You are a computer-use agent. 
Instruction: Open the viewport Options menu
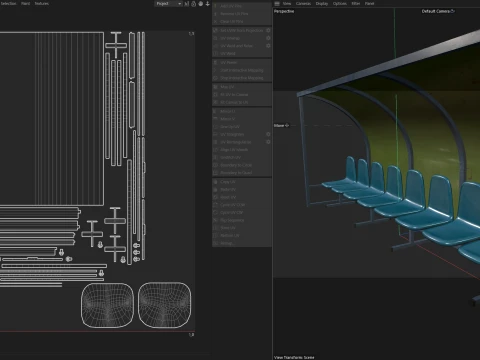click(340, 3)
